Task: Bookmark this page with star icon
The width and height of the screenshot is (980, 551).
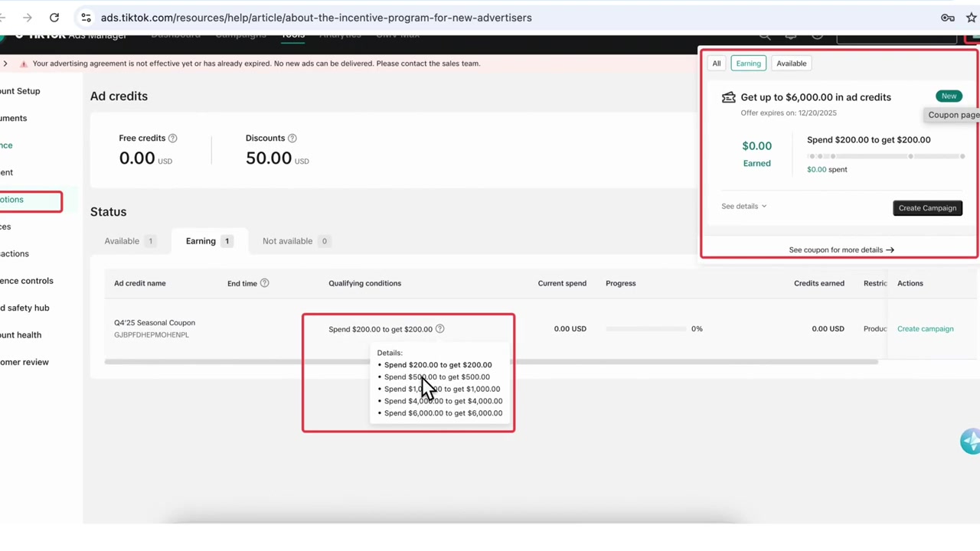Action: [972, 18]
